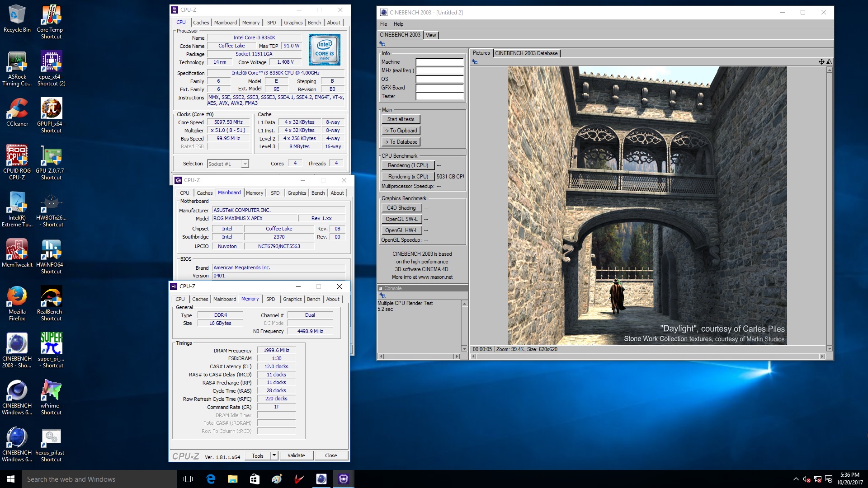Image resolution: width=868 pixels, height=488 pixels.
Task: Click the Windows Start button
Action: click(x=11, y=479)
